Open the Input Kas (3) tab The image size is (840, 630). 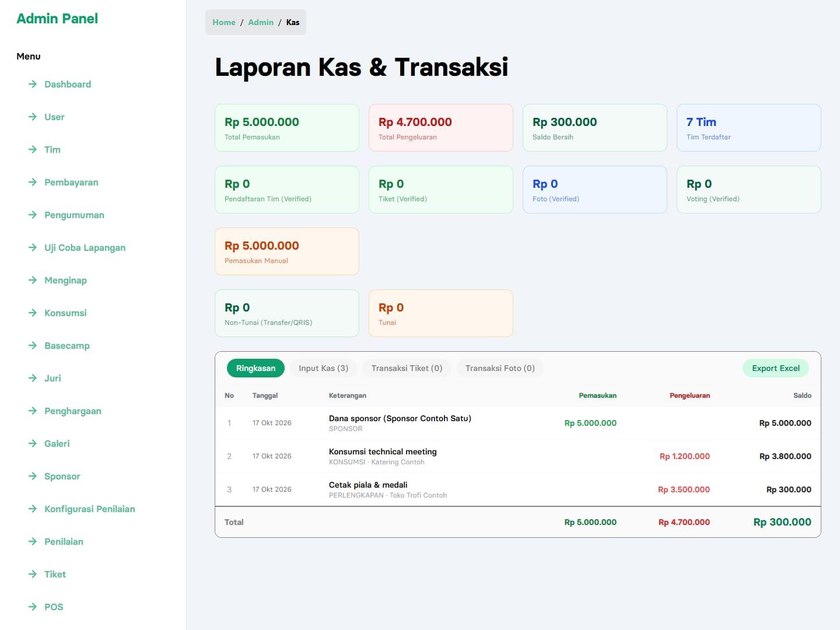[323, 368]
